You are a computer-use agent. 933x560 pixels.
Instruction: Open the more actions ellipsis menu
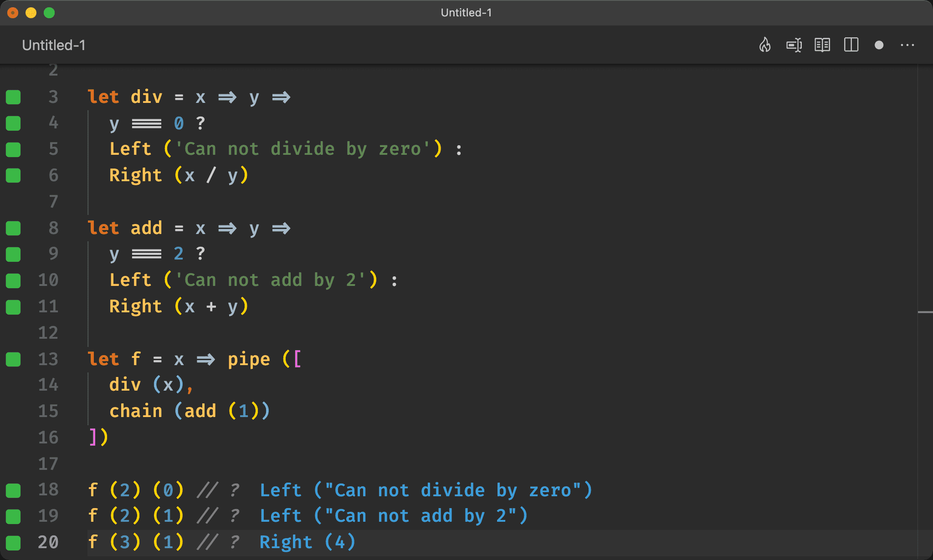(x=907, y=45)
